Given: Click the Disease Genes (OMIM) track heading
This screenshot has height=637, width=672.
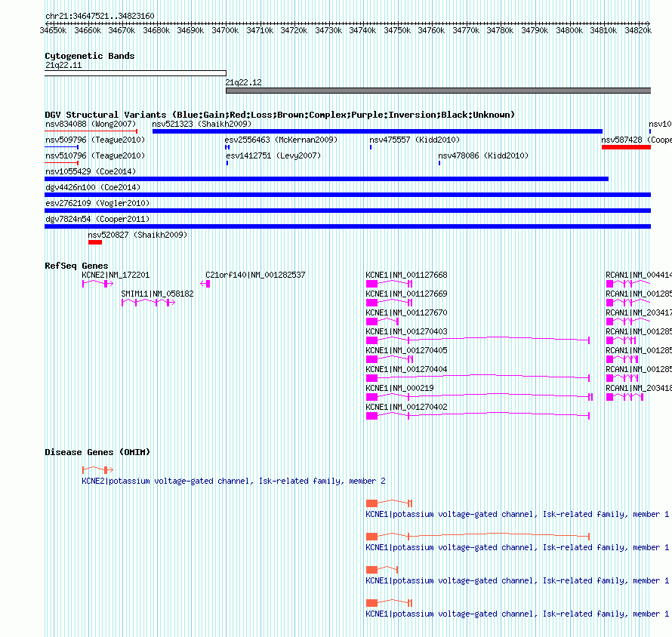Looking at the screenshot, I should (97, 452).
